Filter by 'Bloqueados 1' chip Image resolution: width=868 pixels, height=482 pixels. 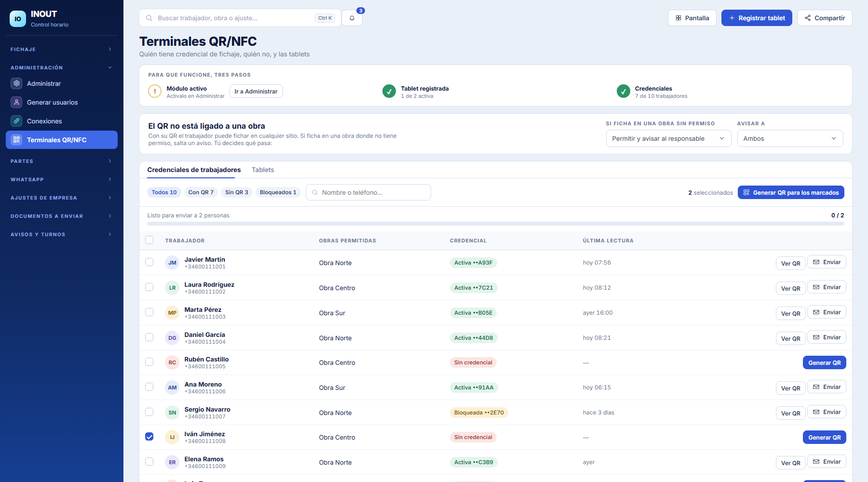[278, 192]
